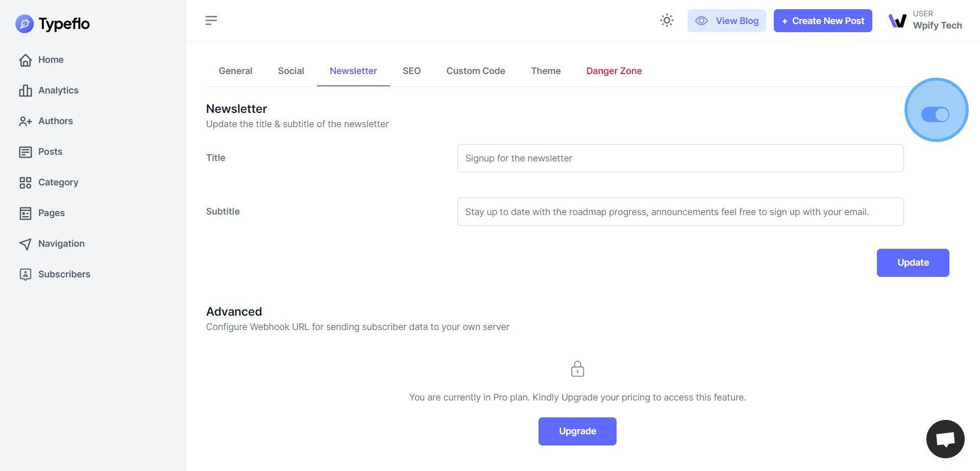Open Navigation from the sidebar
The width and height of the screenshot is (980, 471).
[61, 244]
